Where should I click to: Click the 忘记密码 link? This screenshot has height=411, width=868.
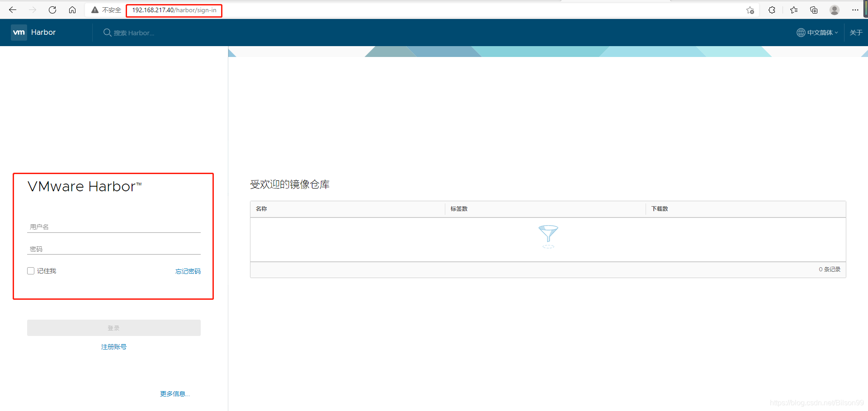pyautogui.click(x=188, y=271)
